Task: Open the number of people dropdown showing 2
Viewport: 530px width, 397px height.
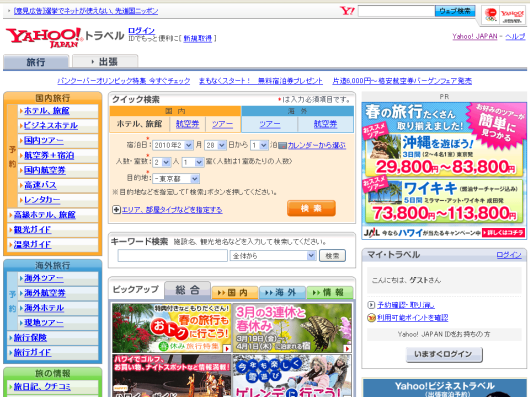Action: (x=162, y=162)
